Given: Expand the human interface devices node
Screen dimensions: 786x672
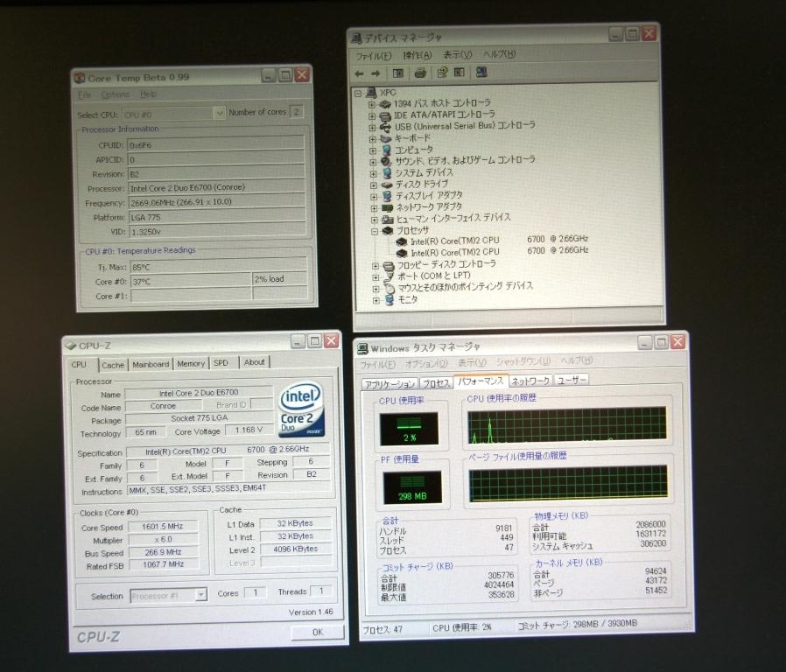Looking at the screenshot, I should coord(374,220).
